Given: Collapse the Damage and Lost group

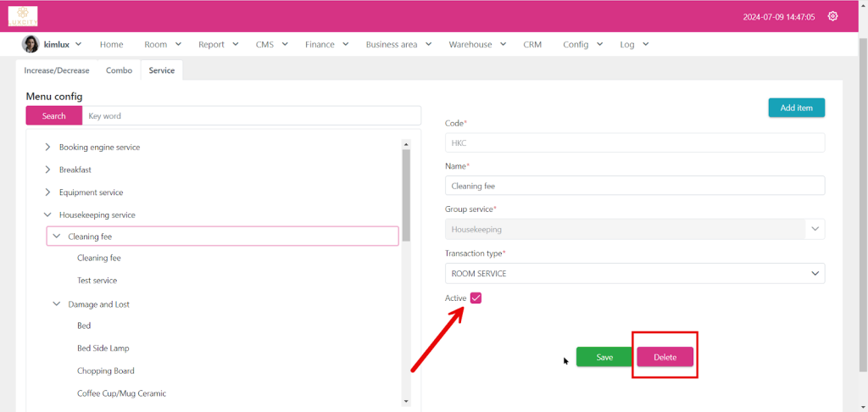Looking at the screenshot, I should point(57,303).
